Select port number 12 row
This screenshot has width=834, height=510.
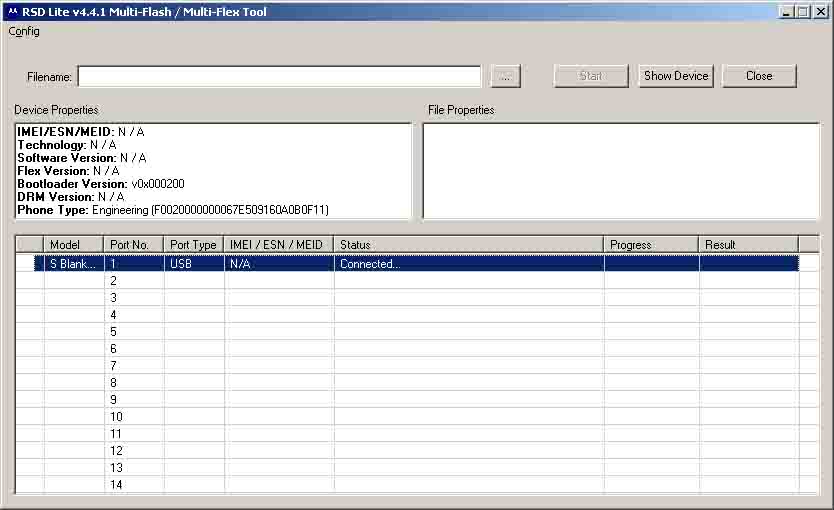[x=417, y=451]
